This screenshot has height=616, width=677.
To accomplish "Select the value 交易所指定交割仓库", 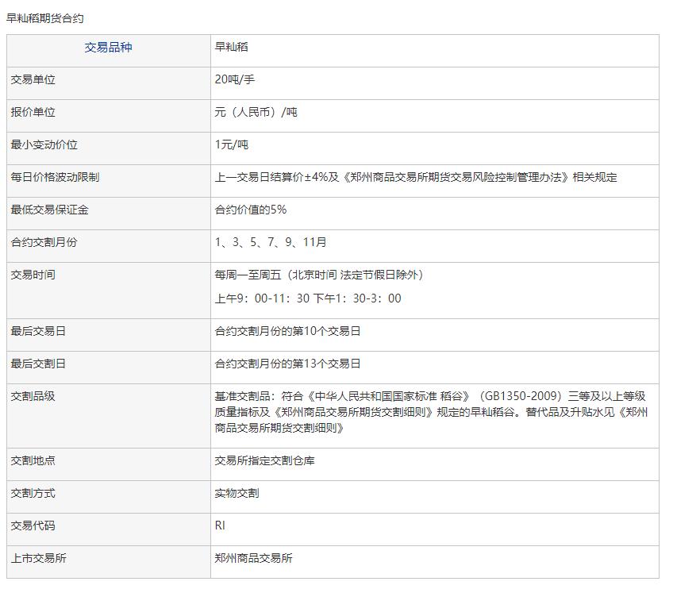I will click(264, 461).
